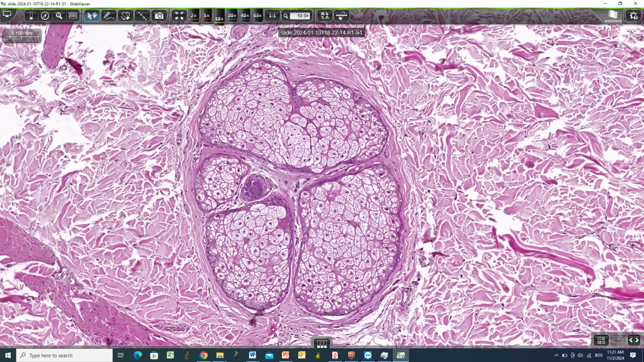Switch to 40x magnification
This screenshot has height=362, width=644.
tap(245, 16)
